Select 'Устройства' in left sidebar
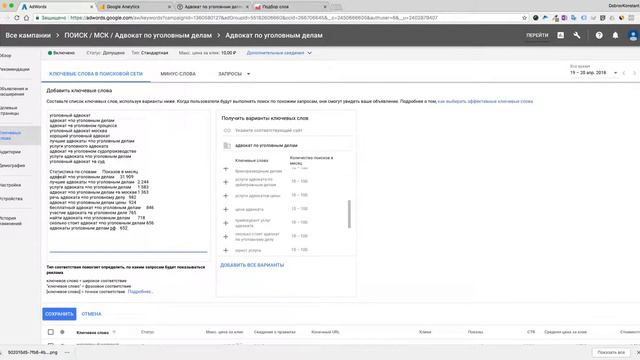 tap(11, 199)
